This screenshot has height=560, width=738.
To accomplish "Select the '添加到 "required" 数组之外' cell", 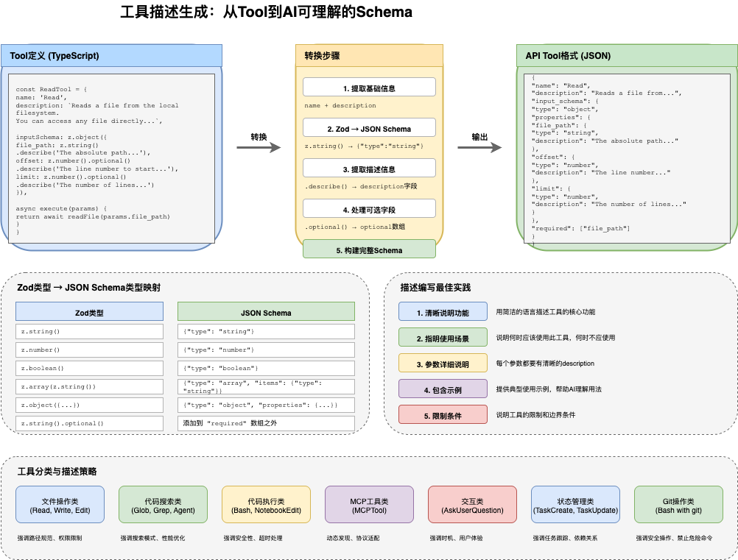I will pos(266,423).
